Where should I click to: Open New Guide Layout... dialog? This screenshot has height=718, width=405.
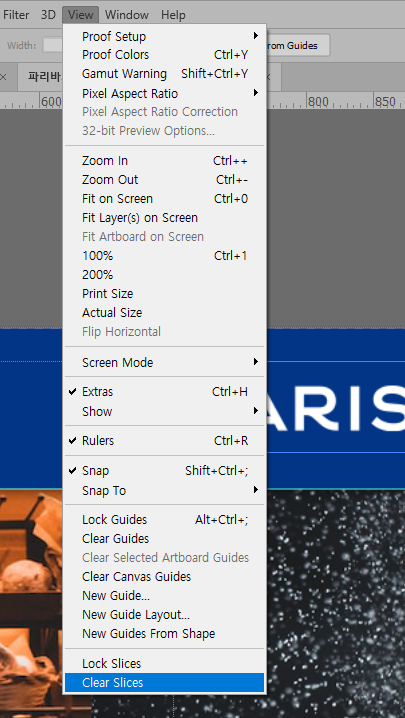[x=164, y=615]
